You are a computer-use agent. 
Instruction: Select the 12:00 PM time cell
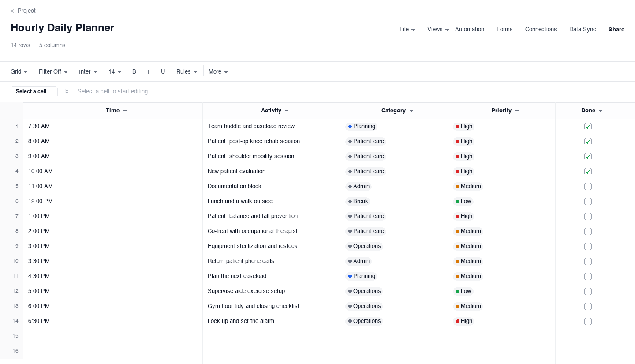[113, 201]
